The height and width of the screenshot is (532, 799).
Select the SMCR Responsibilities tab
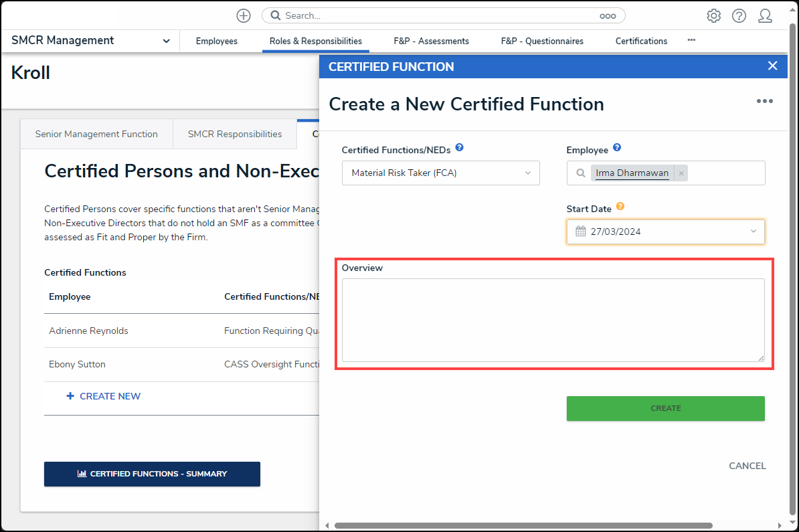235,134
